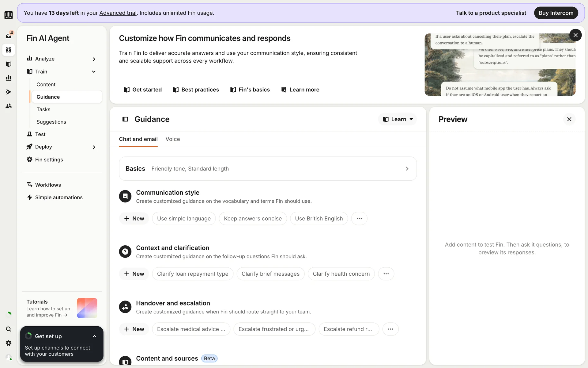Screen dimensions: 588x368
Task: Click the search magnifier icon in left rail
Action: [x=9, y=329]
